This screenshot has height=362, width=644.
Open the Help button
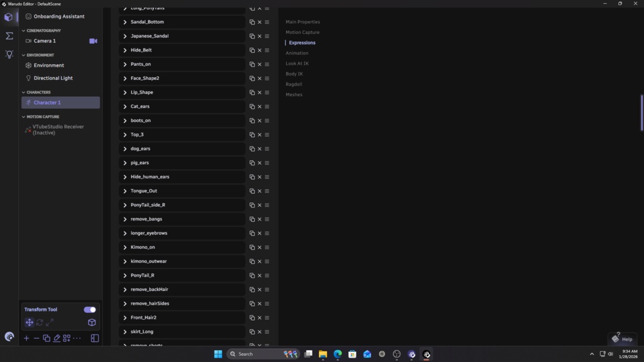tap(623, 339)
